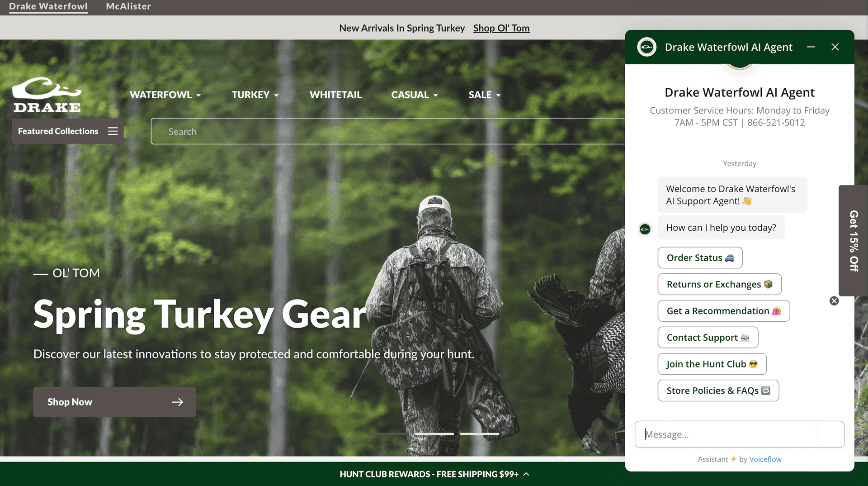
Task: Go to the third hero carousel slide indicator
Action: pos(480,434)
